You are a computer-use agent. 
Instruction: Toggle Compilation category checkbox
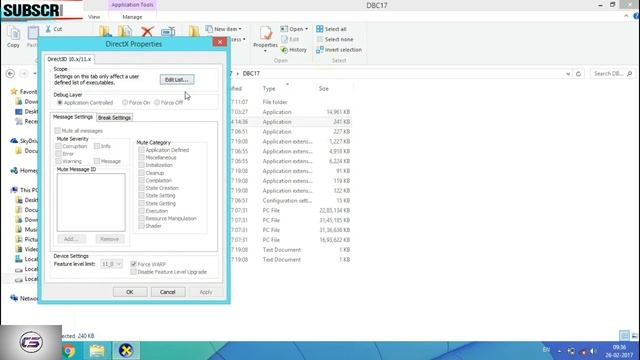coord(142,180)
